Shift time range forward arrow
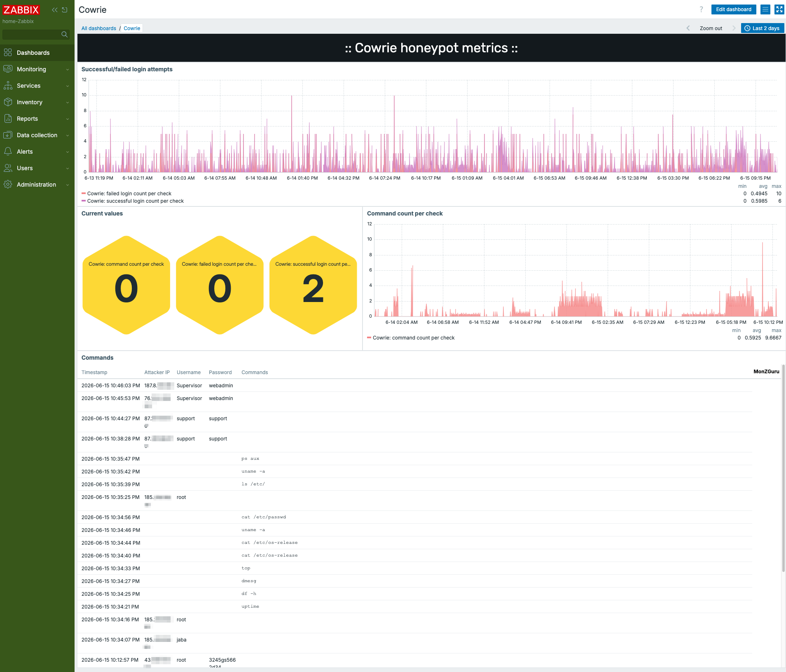The height and width of the screenshot is (672, 786). 734,28
